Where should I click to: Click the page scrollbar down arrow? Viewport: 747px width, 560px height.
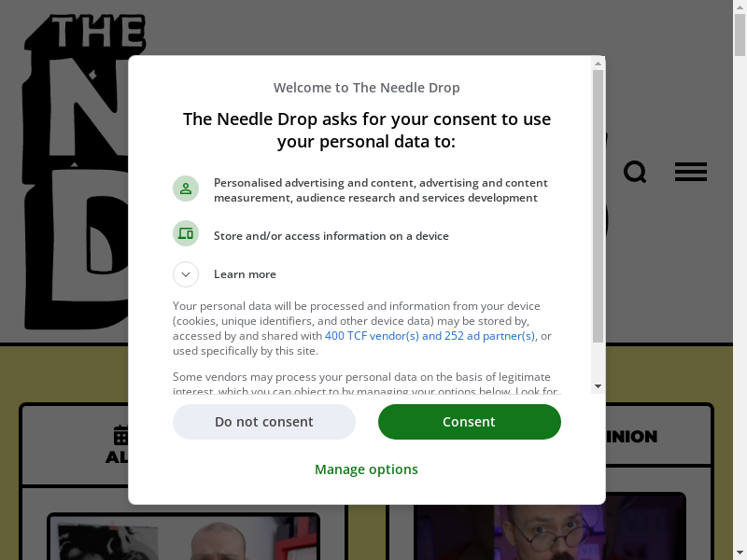[x=740, y=553]
